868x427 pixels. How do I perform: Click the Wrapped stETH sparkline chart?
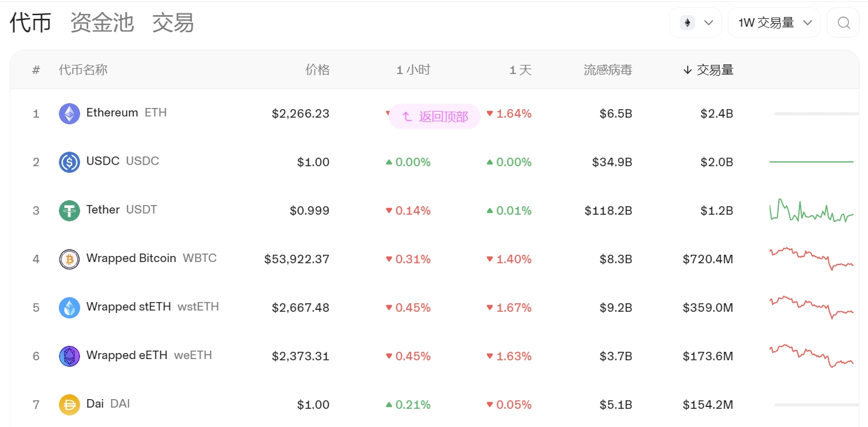pos(812,308)
